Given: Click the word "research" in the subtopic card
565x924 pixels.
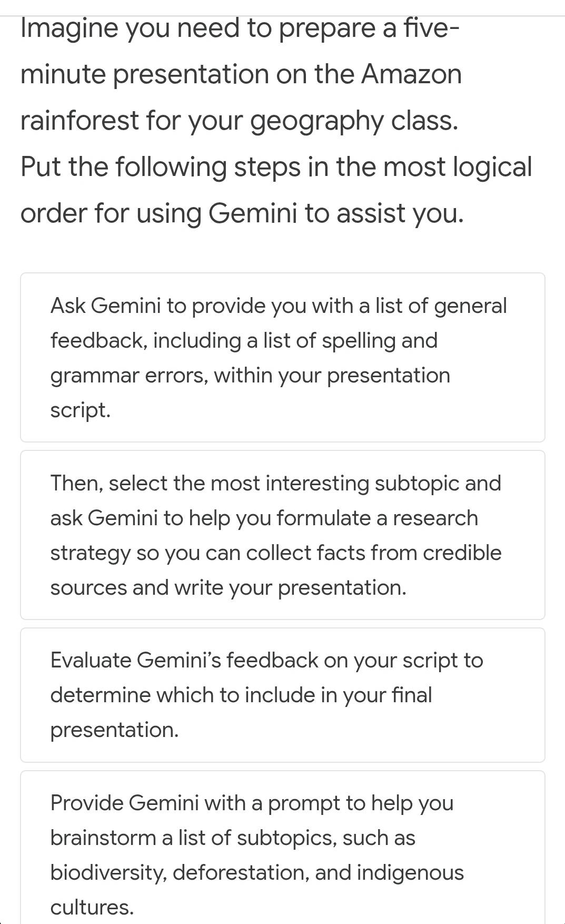Looking at the screenshot, I should [x=435, y=518].
